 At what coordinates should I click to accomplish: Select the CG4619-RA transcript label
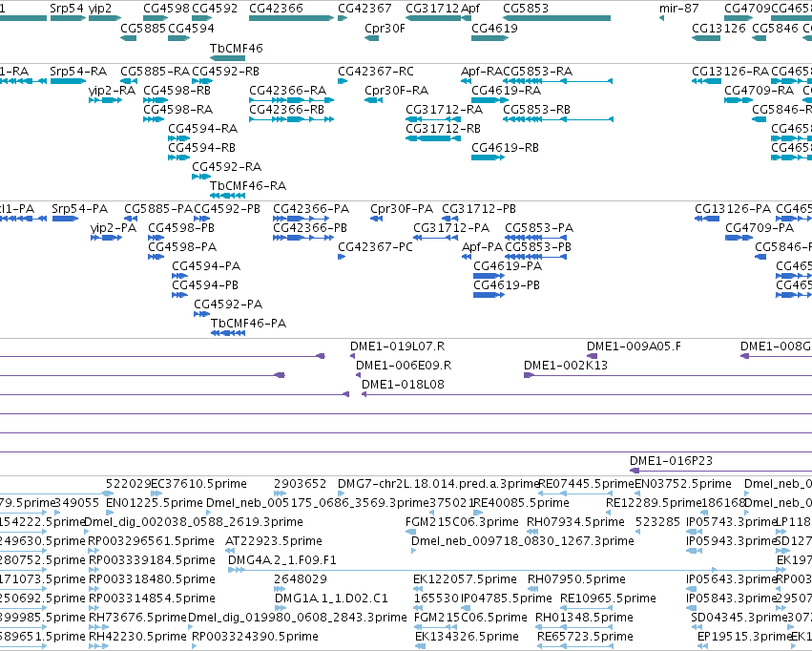506,91
